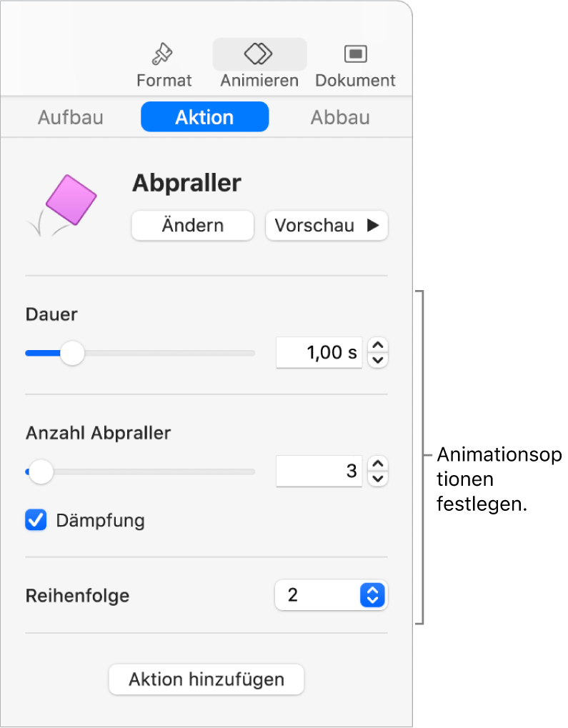Open the Reihenfolge order dropdown
Image resolution: width=568 pixels, height=728 pixels.
pos(331,595)
